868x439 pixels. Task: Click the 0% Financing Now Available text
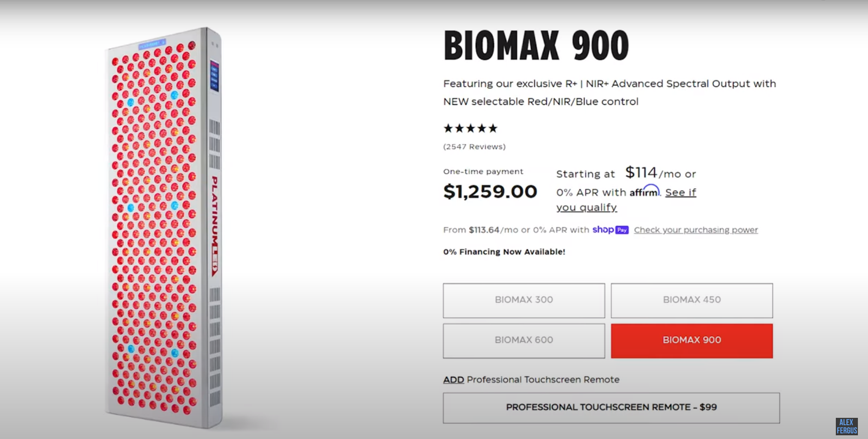[x=503, y=251]
